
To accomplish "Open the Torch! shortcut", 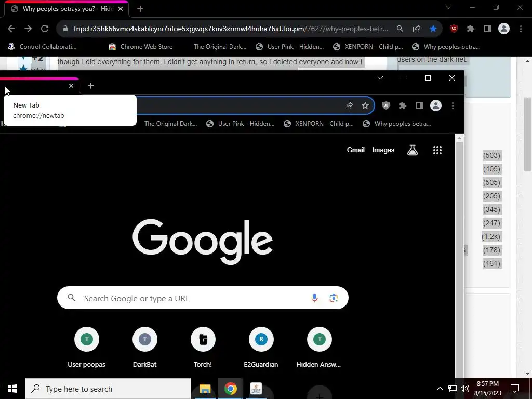I will [x=203, y=348].
